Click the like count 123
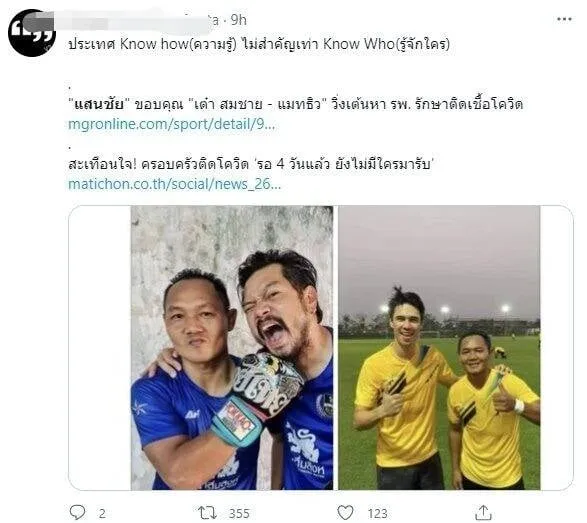The height and width of the screenshot is (523, 587). coord(377,513)
